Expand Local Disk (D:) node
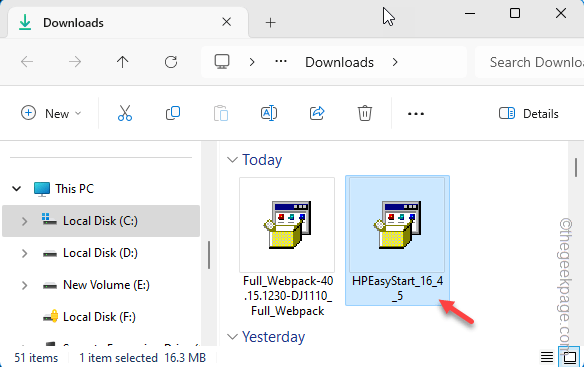 (25, 253)
